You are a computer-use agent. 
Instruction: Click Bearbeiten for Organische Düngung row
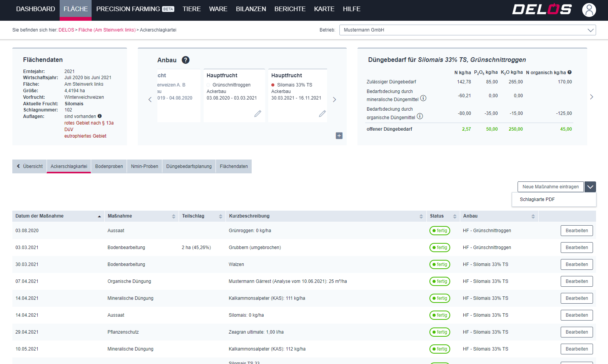pyautogui.click(x=577, y=281)
